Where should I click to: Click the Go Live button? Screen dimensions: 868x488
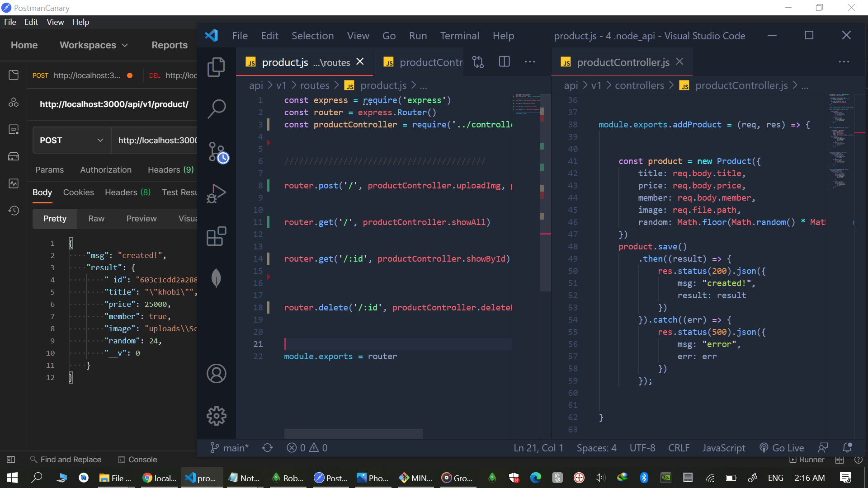(x=782, y=448)
